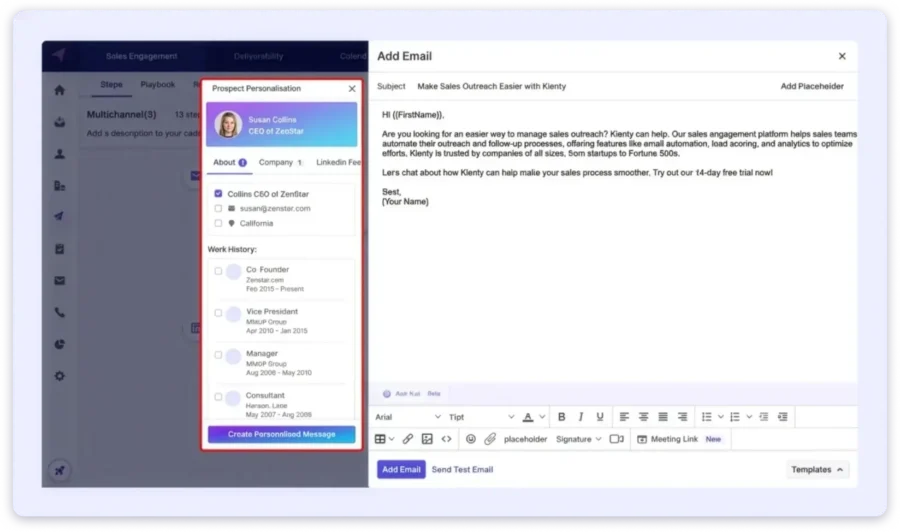The height and width of the screenshot is (532, 900).
Task: Click the Create Personalised Message button
Action: tap(281, 434)
